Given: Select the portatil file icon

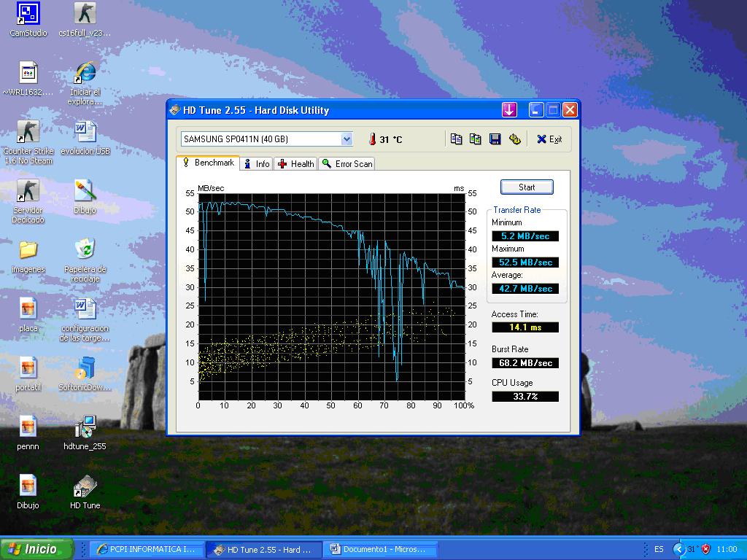Looking at the screenshot, I should (28, 374).
